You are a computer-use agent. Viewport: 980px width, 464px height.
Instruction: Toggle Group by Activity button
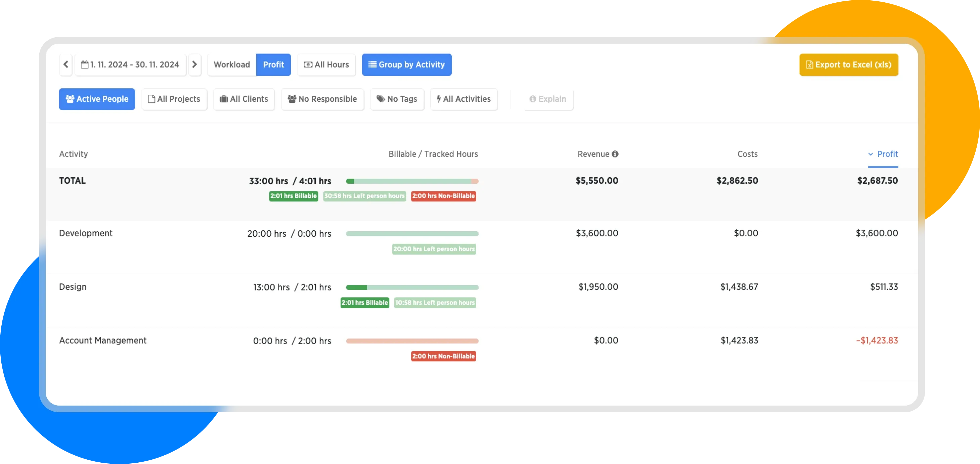click(x=406, y=65)
